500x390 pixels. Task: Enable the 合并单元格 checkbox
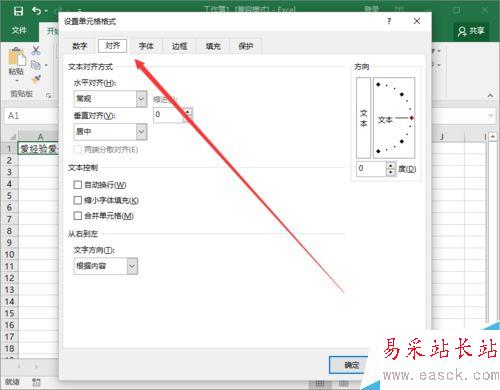tap(77, 216)
